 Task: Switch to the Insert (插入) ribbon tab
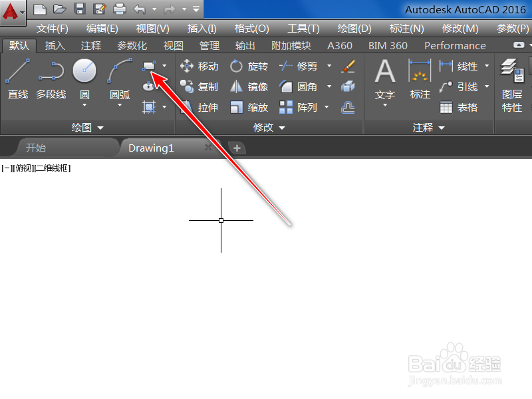pyautogui.click(x=55, y=45)
